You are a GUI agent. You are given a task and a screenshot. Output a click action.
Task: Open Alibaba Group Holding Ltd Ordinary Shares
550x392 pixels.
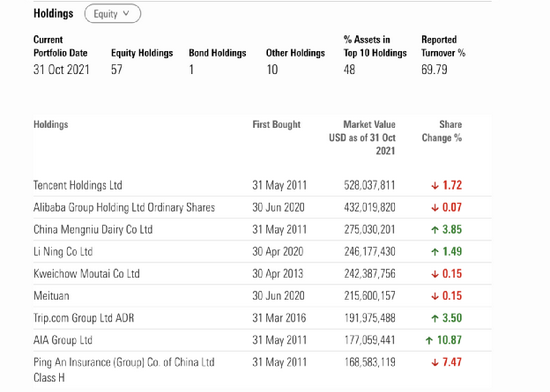124,207
